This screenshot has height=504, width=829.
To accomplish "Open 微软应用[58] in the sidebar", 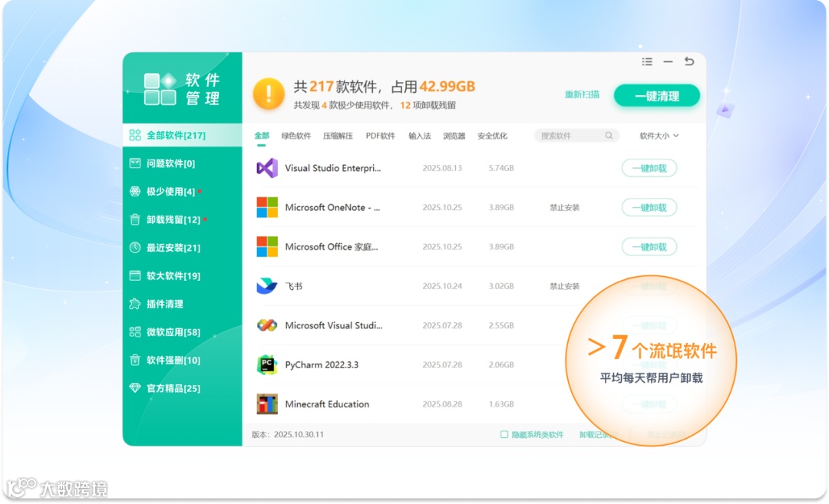I will click(183, 331).
